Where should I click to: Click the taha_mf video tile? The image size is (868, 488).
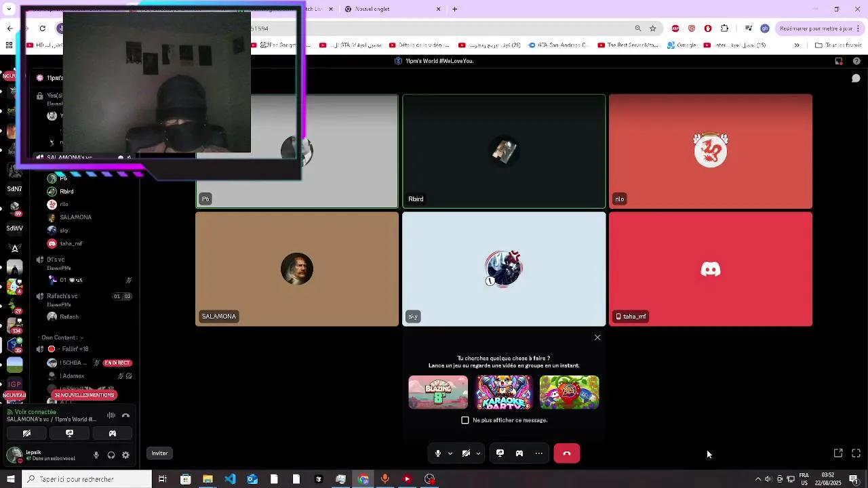click(711, 269)
